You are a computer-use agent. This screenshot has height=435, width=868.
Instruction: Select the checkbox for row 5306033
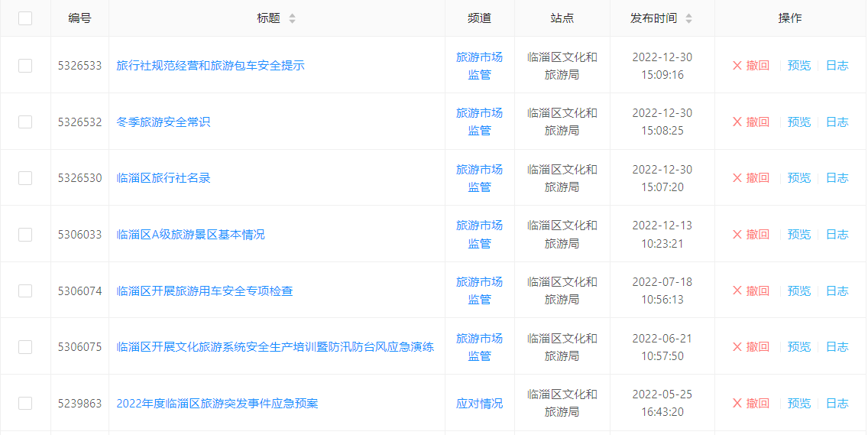click(x=25, y=235)
